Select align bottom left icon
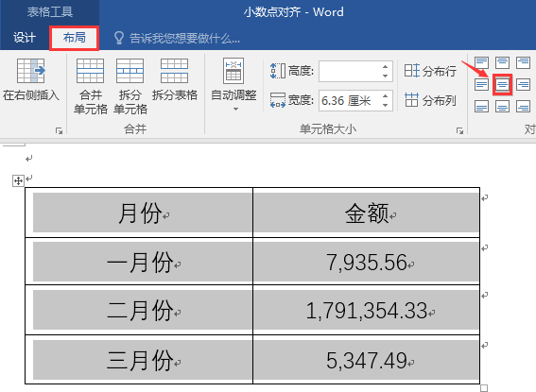536x392 pixels. 482,107
